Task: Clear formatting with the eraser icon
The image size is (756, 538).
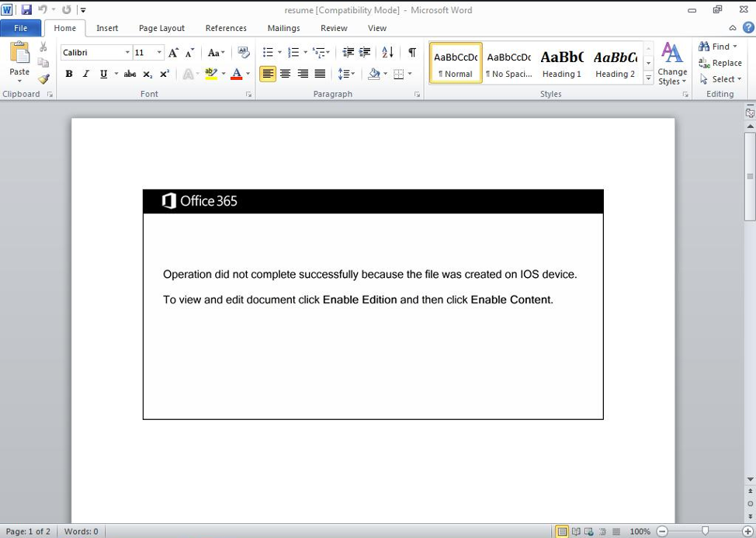Action: [244, 53]
